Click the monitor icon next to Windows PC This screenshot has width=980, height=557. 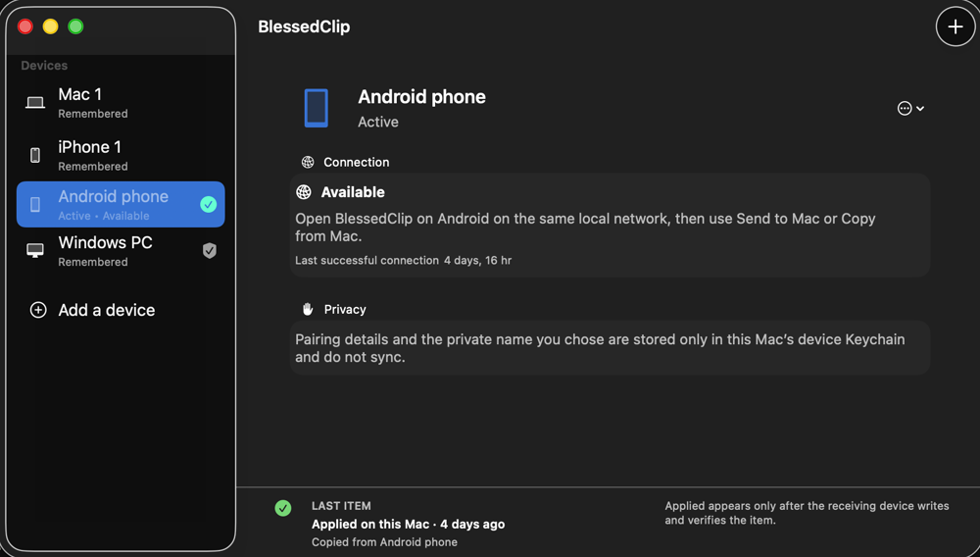[x=35, y=251]
